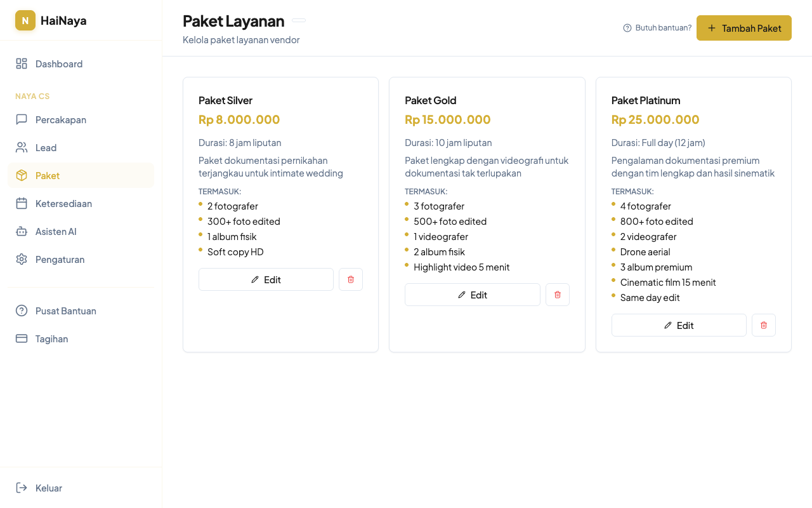Go to Ketersediaan menu item
Screen dimensions: 812x508
click(x=63, y=203)
